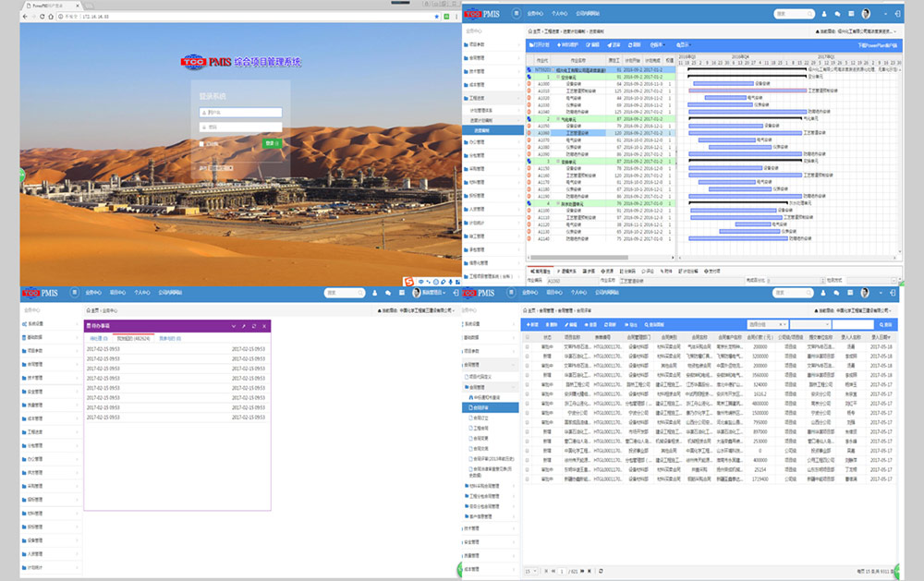
Task: Click the hamburger menu icon in Gantt window
Action: tap(515, 14)
